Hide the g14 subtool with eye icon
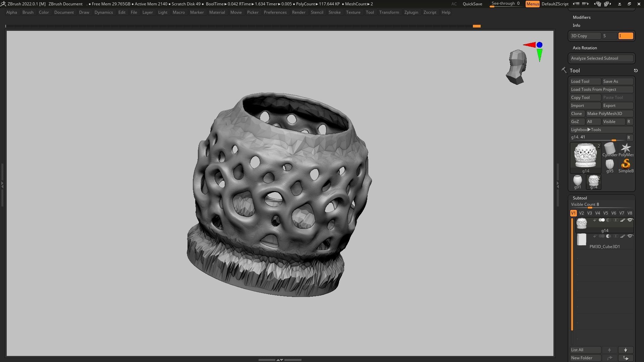644x362 pixels. coord(630,220)
